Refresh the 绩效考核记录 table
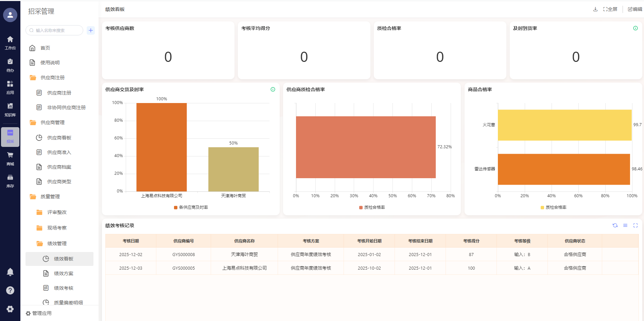 pos(615,225)
